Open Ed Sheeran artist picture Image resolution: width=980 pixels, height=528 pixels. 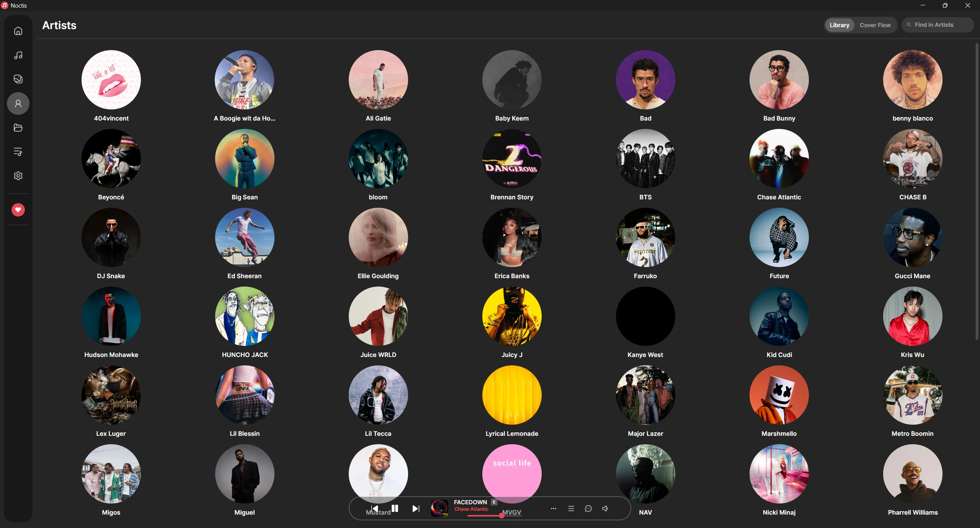(245, 237)
